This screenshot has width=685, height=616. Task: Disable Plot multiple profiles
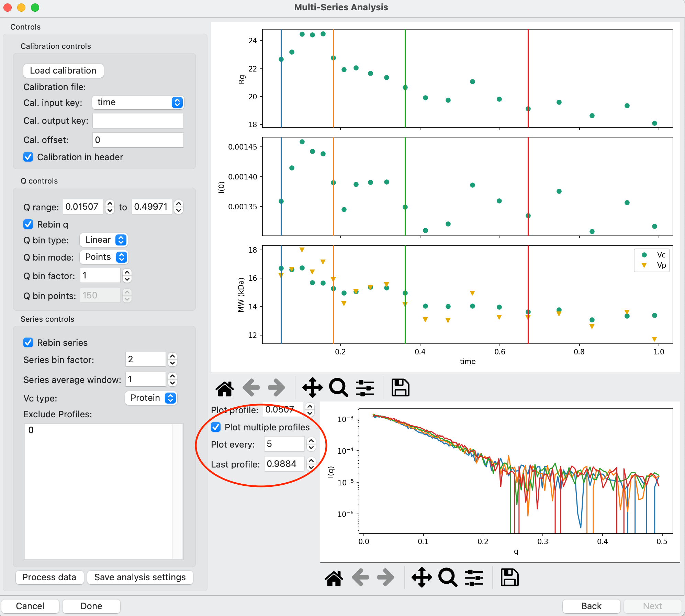tap(216, 427)
